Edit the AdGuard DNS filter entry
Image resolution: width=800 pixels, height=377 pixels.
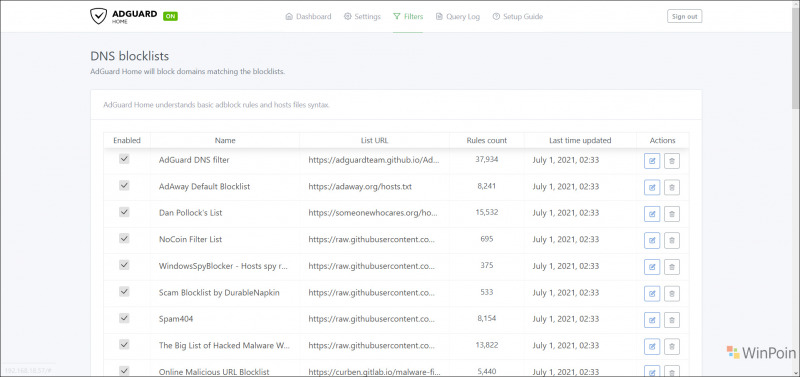point(652,161)
